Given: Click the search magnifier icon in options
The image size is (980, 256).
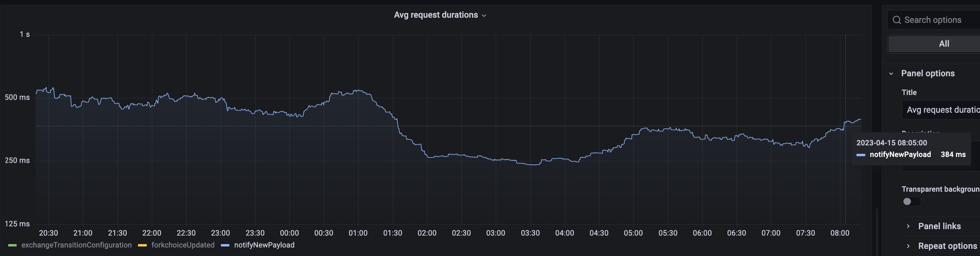Looking at the screenshot, I should point(897,20).
